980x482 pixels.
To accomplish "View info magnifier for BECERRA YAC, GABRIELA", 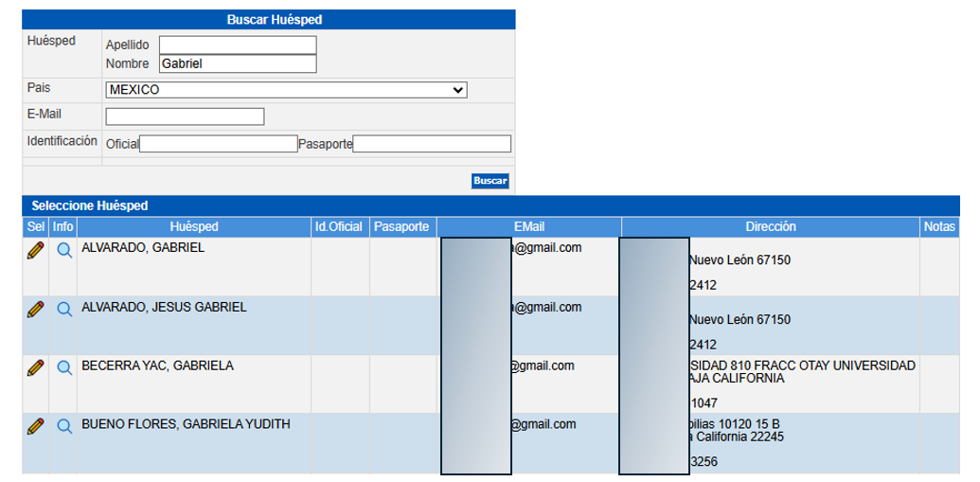I will coord(64,368).
